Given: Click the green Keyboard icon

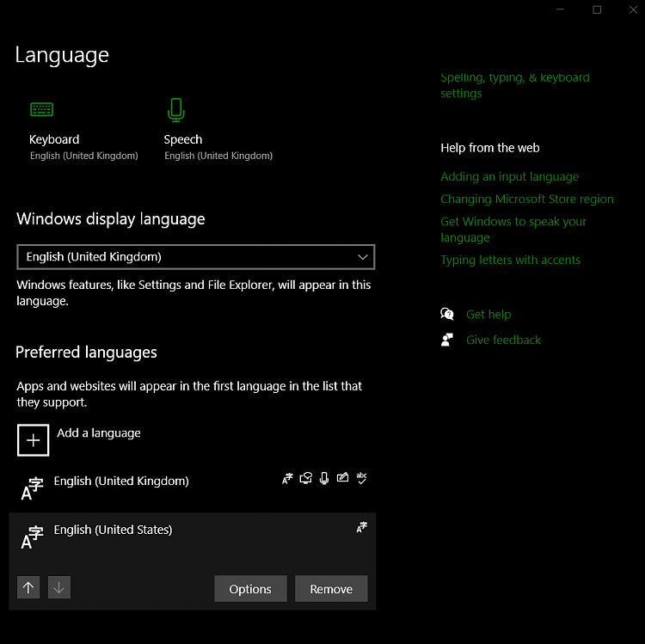Looking at the screenshot, I should 41,109.
